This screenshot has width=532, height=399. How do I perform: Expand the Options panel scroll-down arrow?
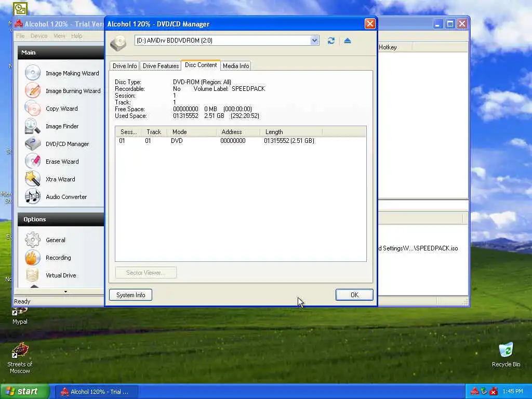(x=65, y=291)
